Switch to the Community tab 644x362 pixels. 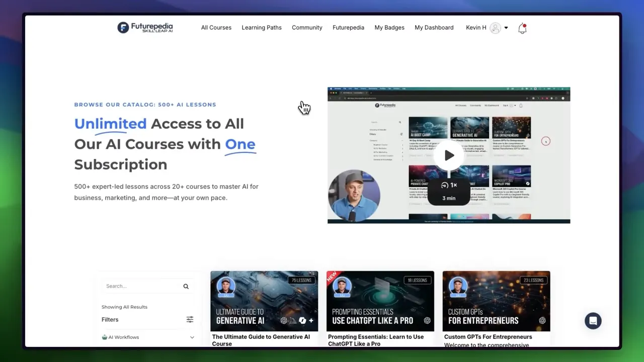[307, 28]
